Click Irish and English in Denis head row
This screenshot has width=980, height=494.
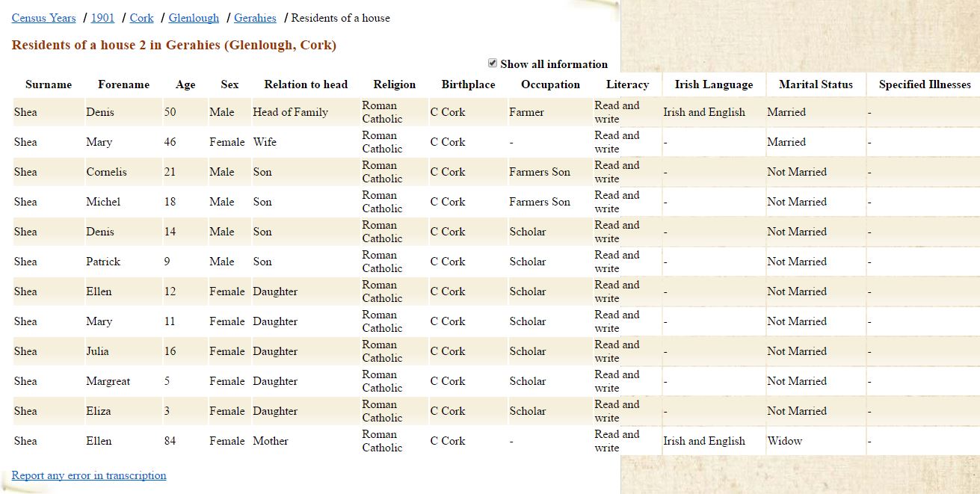click(704, 112)
